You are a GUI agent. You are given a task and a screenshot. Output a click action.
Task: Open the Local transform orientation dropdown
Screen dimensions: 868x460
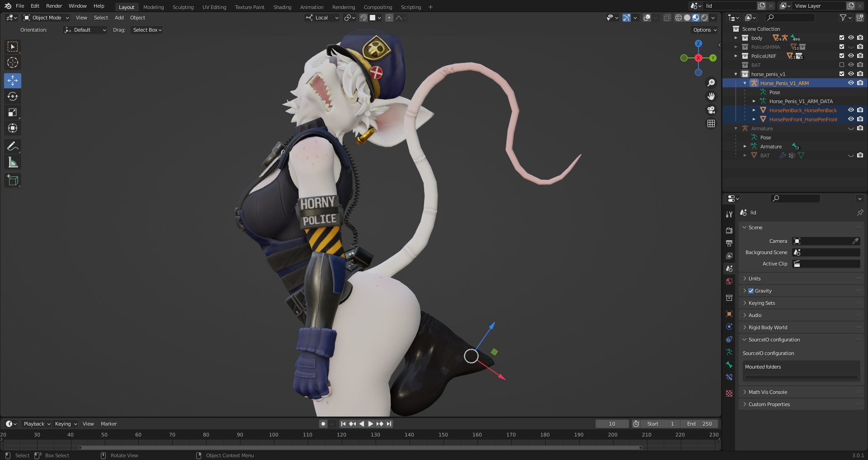(x=322, y=18)
